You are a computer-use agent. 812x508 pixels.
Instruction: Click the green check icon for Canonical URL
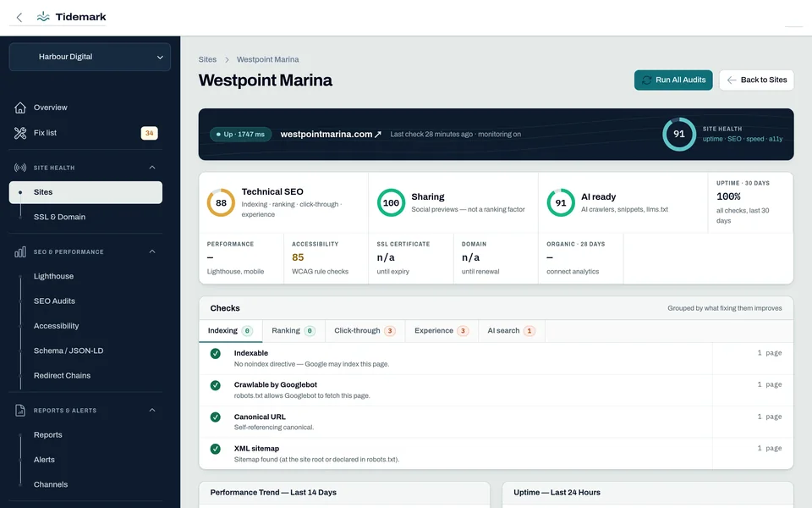216,417
